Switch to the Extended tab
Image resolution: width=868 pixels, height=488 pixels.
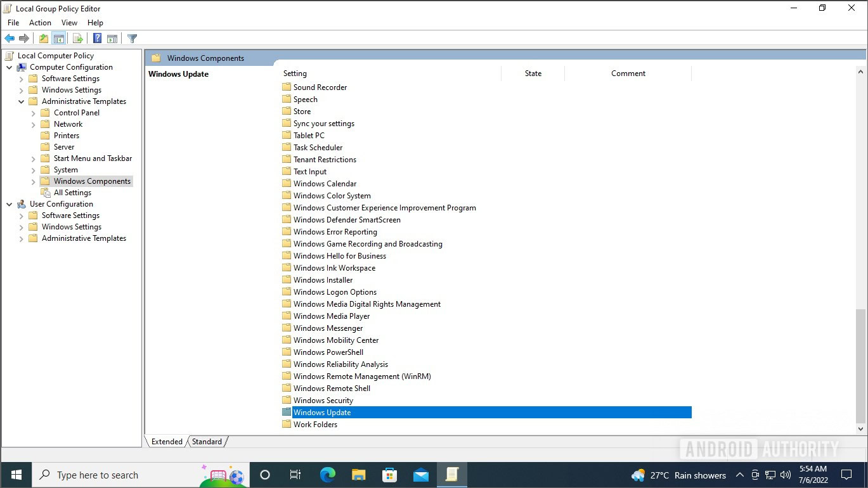(167, 442)
